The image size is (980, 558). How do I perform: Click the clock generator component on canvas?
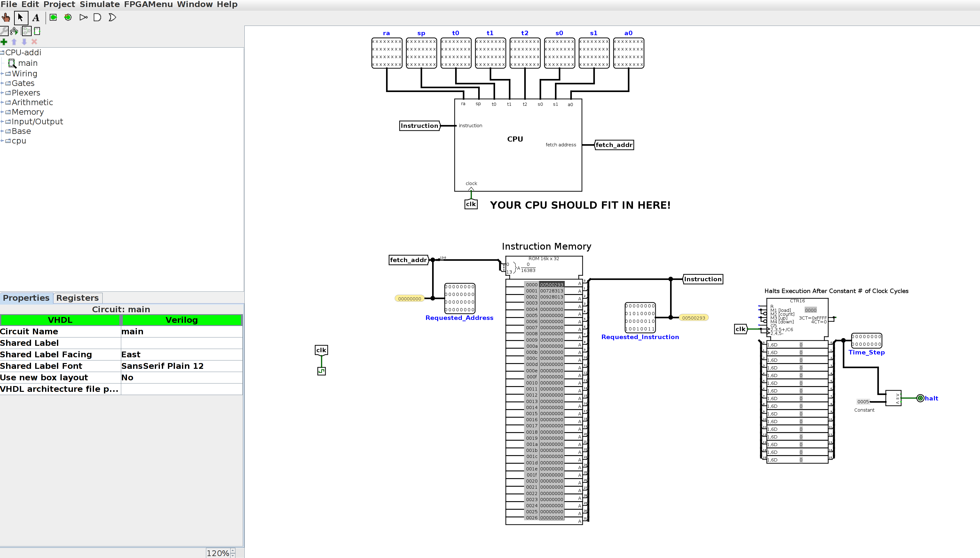click(321, 371)
